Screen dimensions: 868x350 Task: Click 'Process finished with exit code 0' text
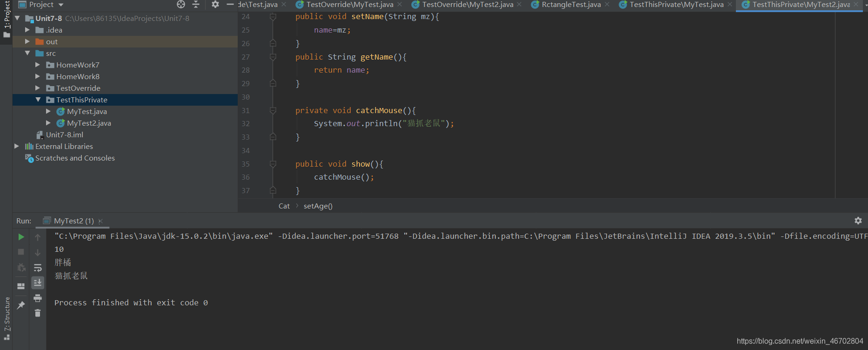(131, 303)
